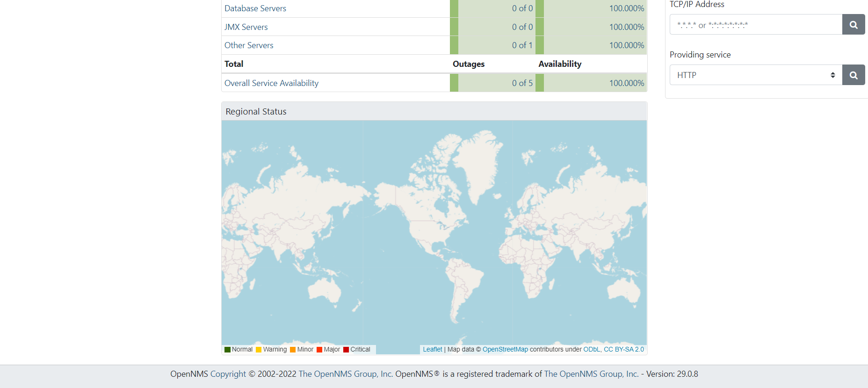The image size is (868, 388).
Task: Click the Normal green legend swatch
Action: click(227, 350)
